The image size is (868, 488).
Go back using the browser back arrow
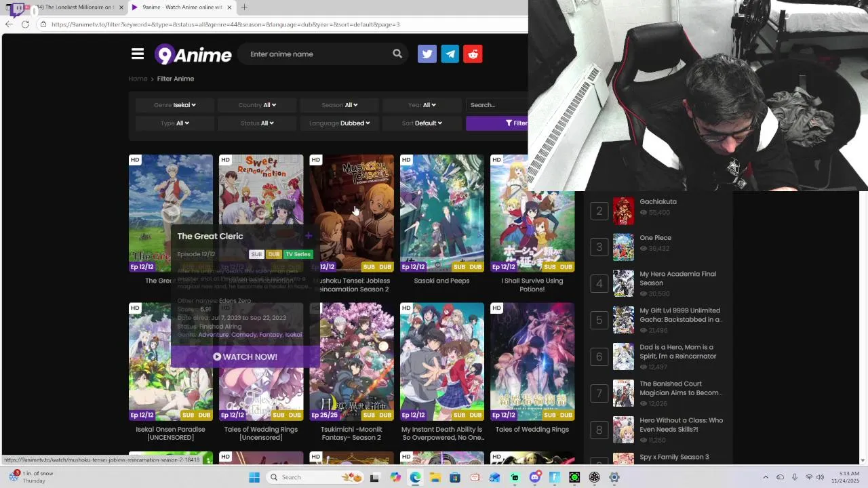coord(9,24)
